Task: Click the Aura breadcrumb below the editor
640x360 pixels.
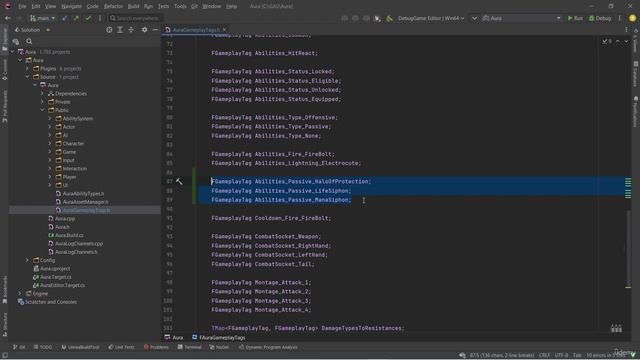Action: 174,338
